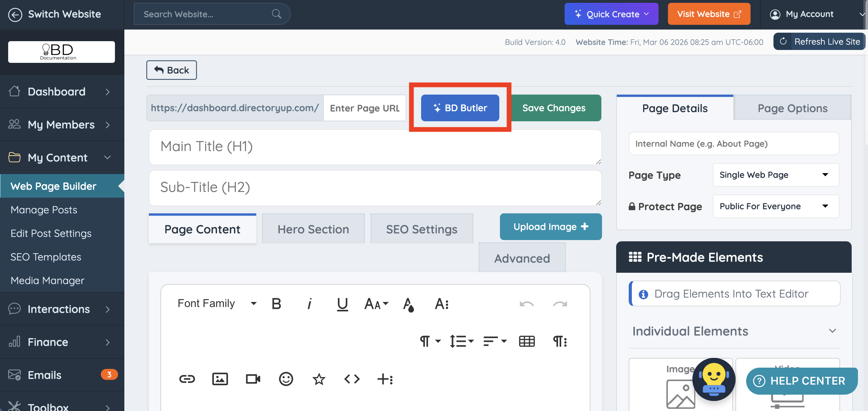868x411 pixels.
Task: Open the text color picker
Action: click(408, 304)
